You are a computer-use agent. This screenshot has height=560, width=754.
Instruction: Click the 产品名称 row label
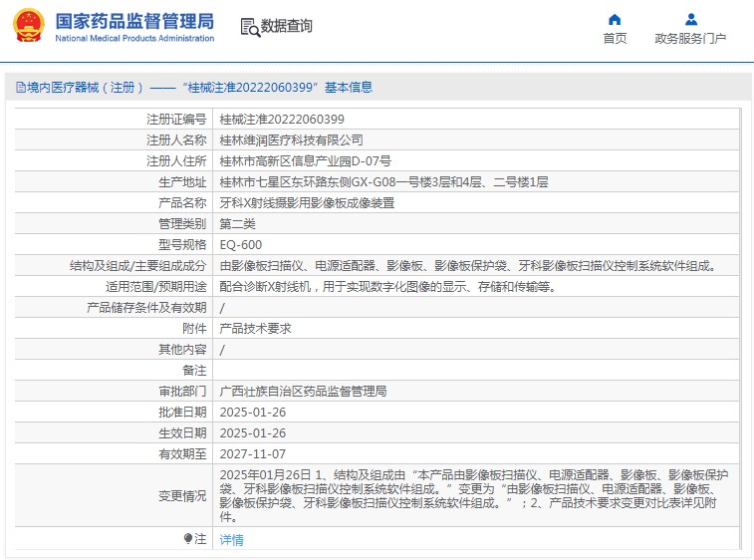pos(182,203)
